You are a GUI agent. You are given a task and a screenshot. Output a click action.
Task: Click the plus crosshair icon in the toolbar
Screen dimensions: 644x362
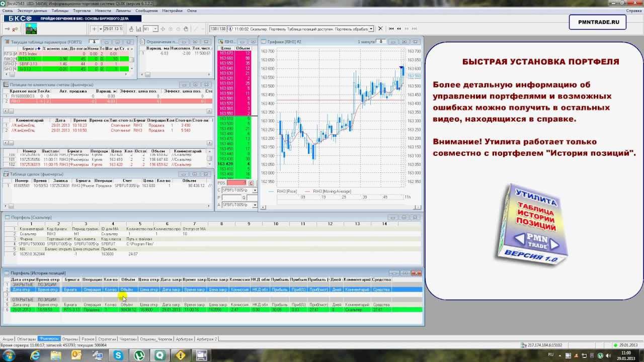[x=94, y=29]
